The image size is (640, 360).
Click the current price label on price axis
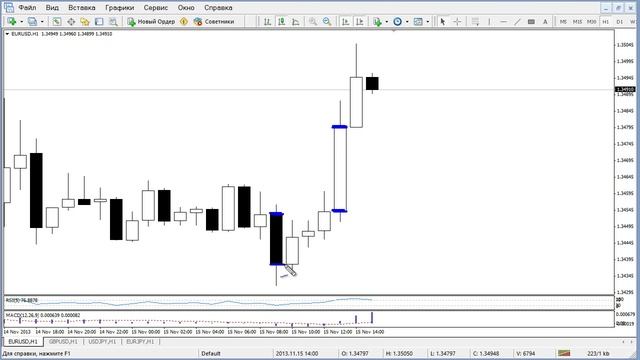pos(625,89)
